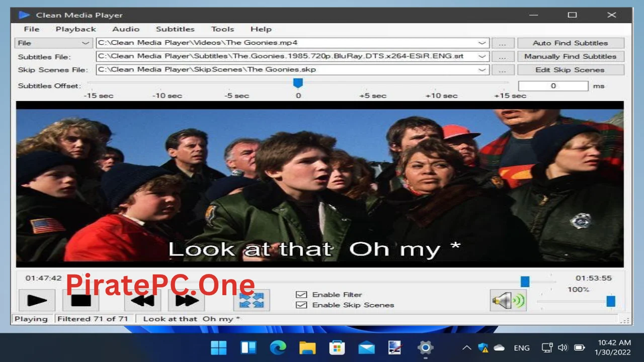Open Windows Start menu
Viewport: 644px width, 362px height.
coord(218,347)
